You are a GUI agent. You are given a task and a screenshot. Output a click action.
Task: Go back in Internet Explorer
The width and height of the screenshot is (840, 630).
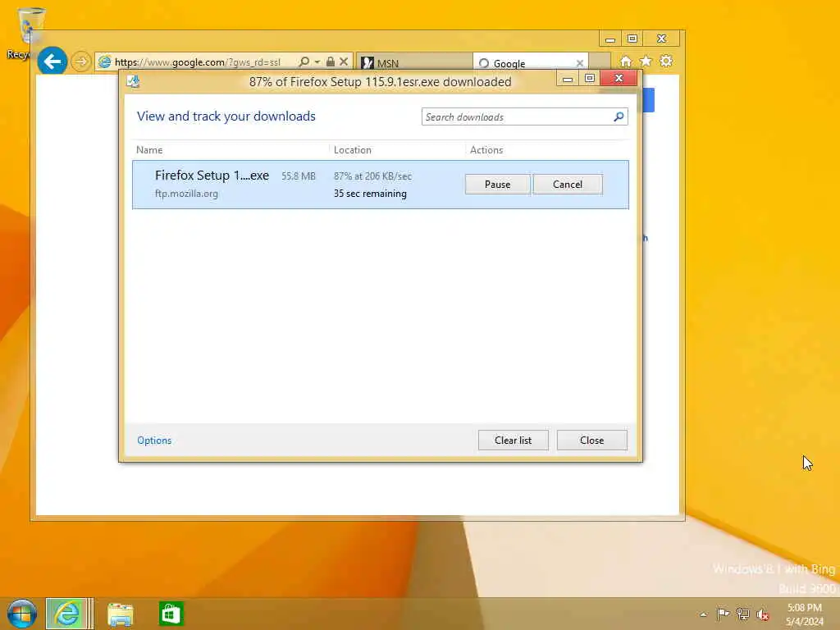point(52,62)
